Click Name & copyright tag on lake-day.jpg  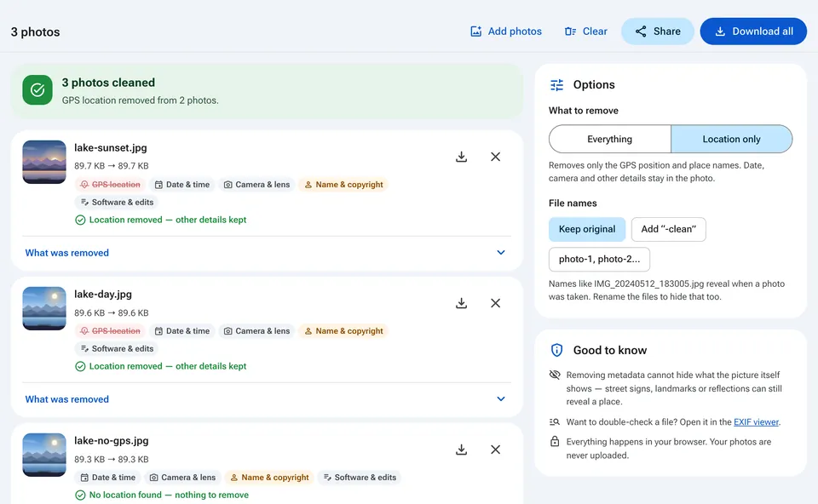pos(343,331)
